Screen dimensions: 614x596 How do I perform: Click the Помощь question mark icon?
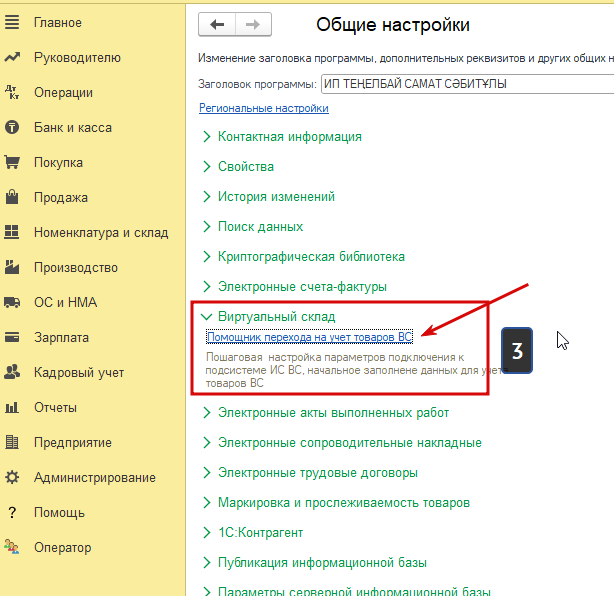(12, 512)
